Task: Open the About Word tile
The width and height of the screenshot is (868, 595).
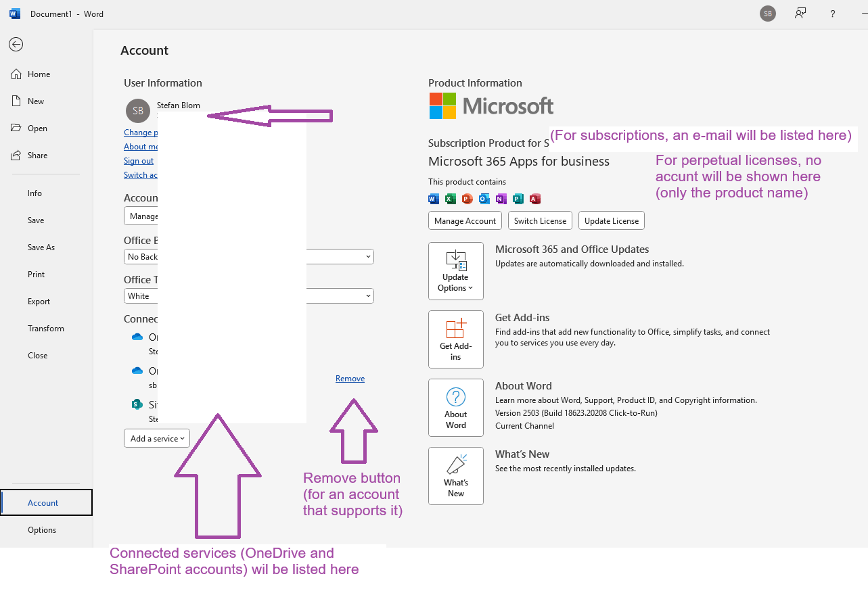Action: 456,408
